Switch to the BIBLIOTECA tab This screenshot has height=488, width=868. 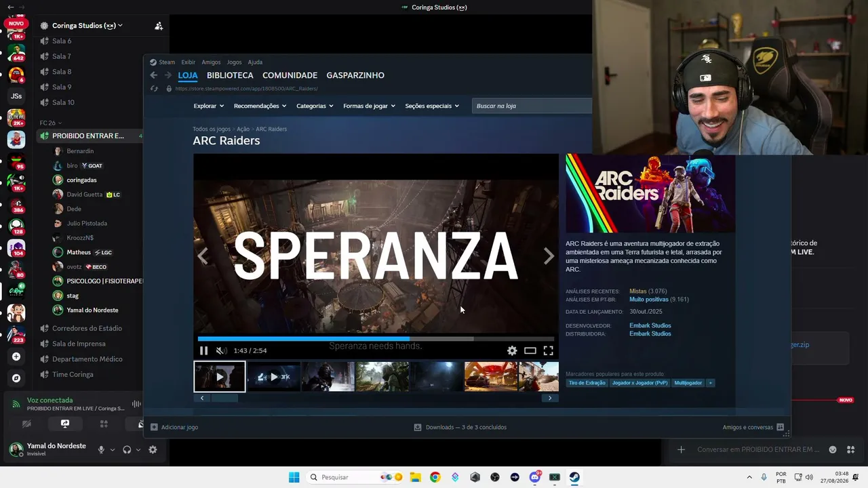(x=230, y=75)
